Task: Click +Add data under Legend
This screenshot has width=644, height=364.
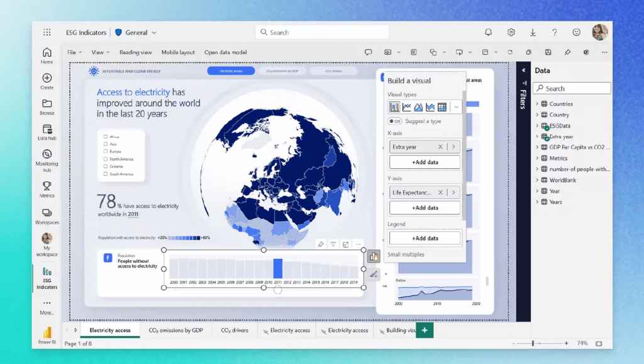Action: (425, 238)
